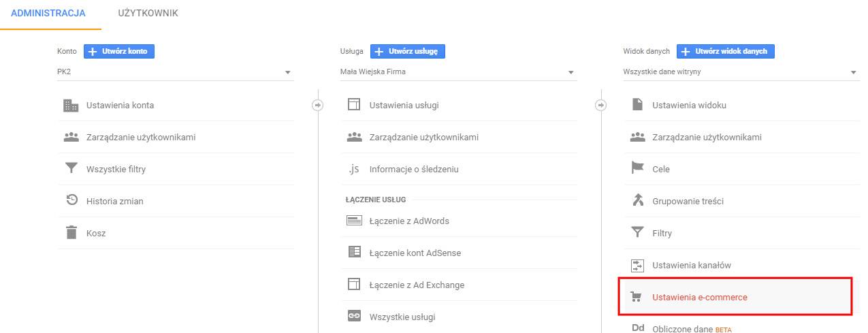Click the trash can icon for Kosz
Viewport: 868px width, 333px height.
(71, 233)
